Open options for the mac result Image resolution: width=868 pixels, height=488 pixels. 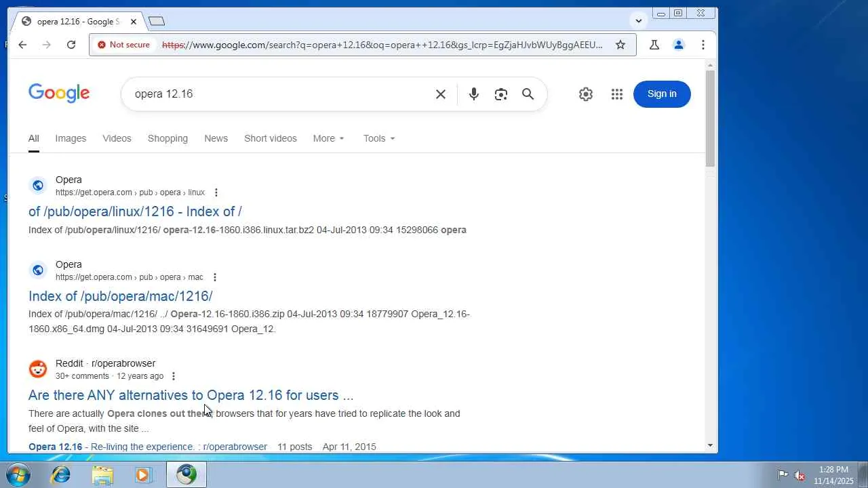pos(215,277)
